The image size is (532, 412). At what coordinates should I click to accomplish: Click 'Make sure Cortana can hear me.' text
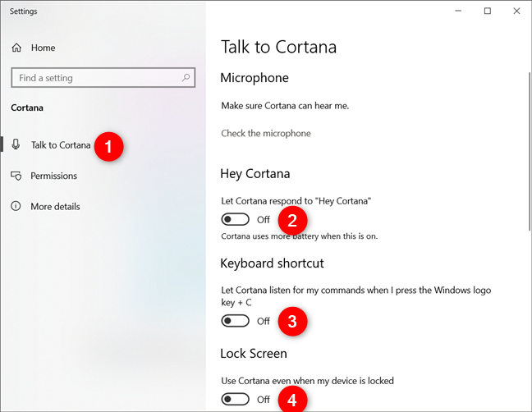[x=285, y=106]
